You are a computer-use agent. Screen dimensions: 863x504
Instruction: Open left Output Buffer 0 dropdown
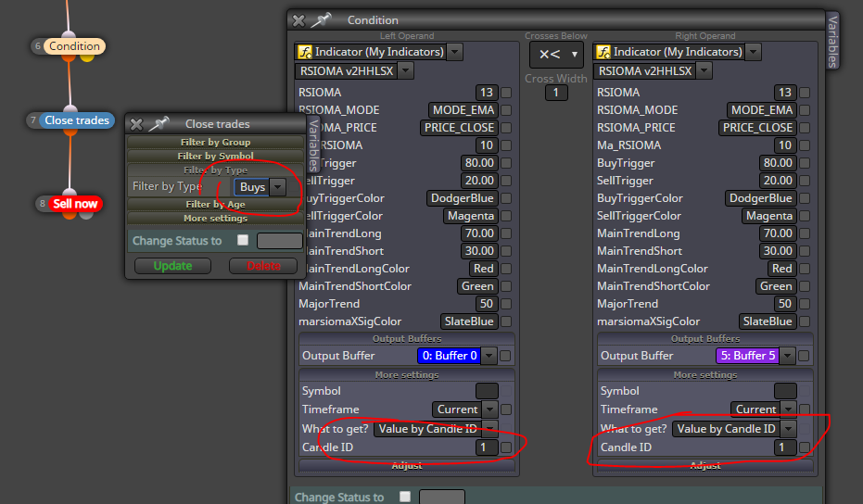489,356
